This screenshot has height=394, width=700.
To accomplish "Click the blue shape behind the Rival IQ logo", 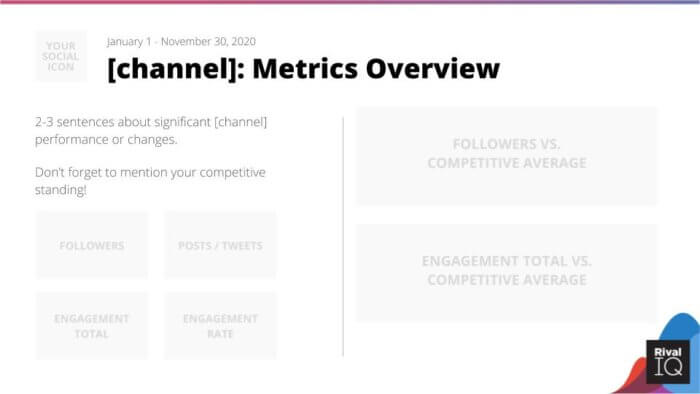I will 681,327.
